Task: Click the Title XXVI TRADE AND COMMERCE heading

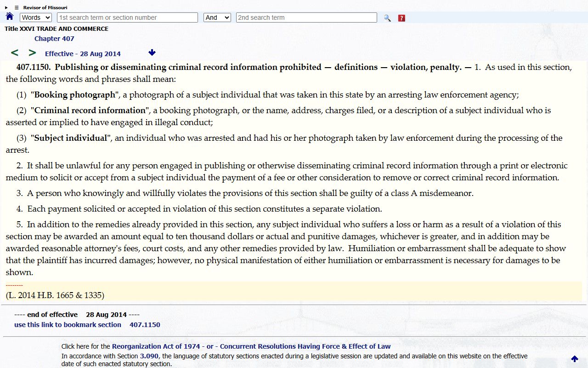Action: point(57,29)
